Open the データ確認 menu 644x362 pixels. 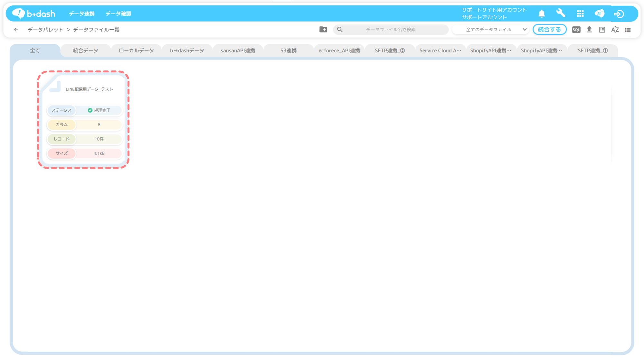pyautogui.click(x=118, y=14)
